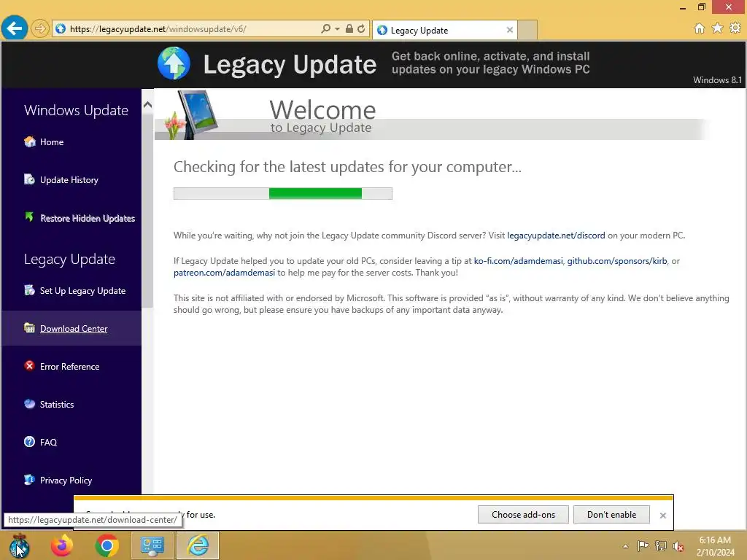Switch to Internet Explorer on taskbar
This screenshot has height=560, width=747.
pyautogui.click(x=198, y=545)
